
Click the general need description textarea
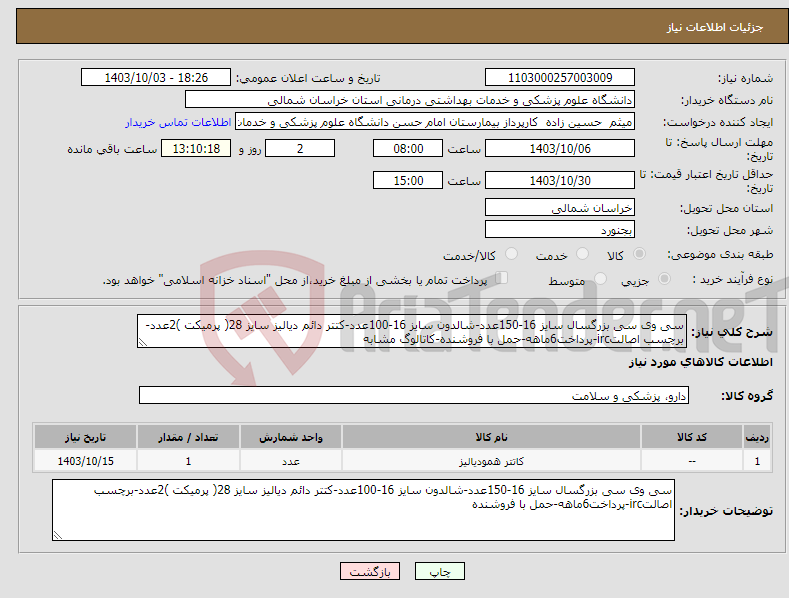coord(412,331)
